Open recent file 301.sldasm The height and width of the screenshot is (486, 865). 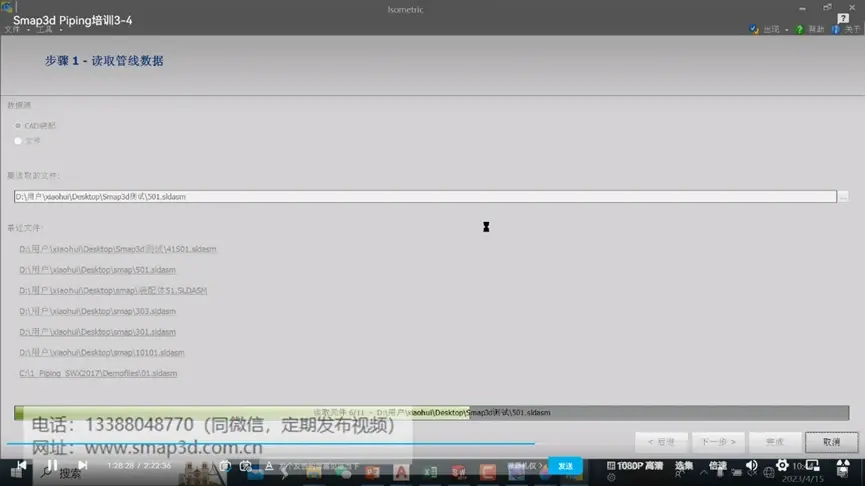[97, 332]
